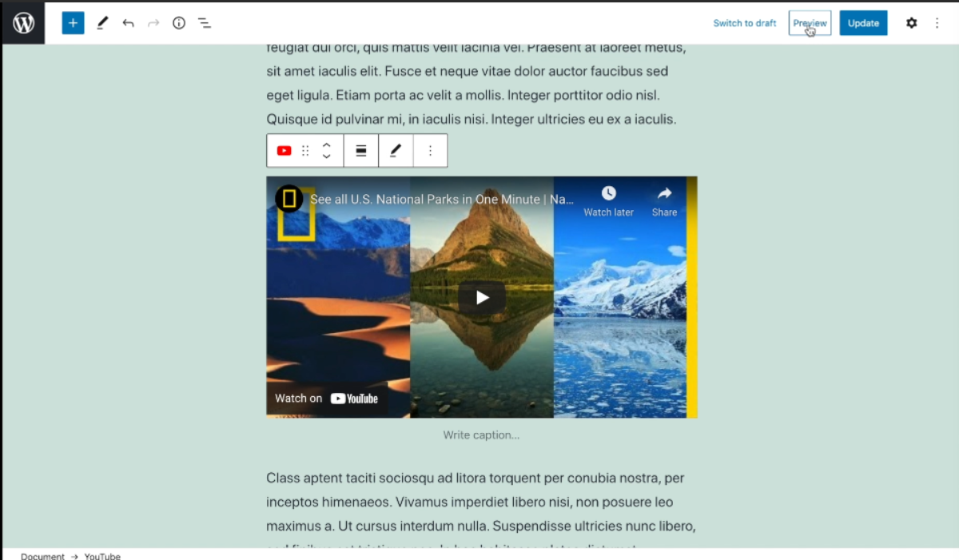Grab the block drag handle dots
Image resolution: width=959 pixels, height=560 pixels.
[305, 150]
